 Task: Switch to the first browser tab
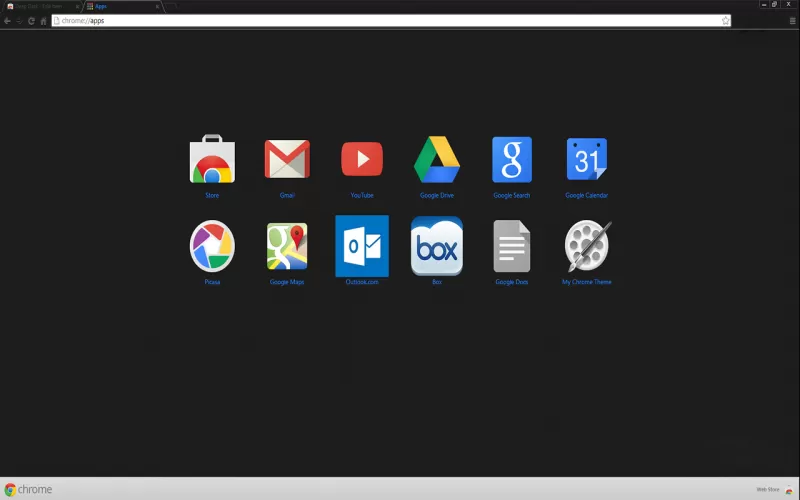pyautogui.click(x=40, y=6)
